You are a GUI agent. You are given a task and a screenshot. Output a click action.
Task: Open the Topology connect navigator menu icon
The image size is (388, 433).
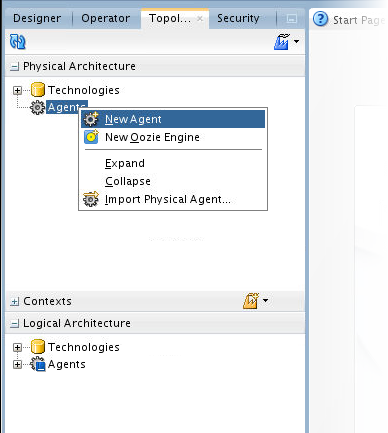(282, 42)
